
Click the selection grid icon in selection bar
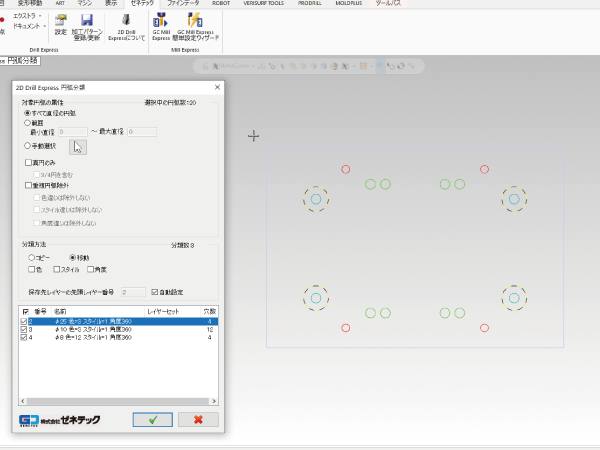coord(363,66)
